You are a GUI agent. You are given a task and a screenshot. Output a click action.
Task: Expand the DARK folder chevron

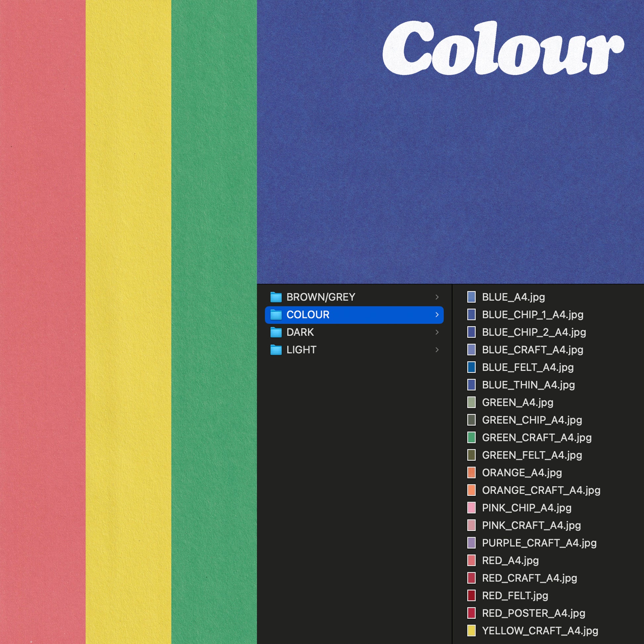tap(437, 332)
